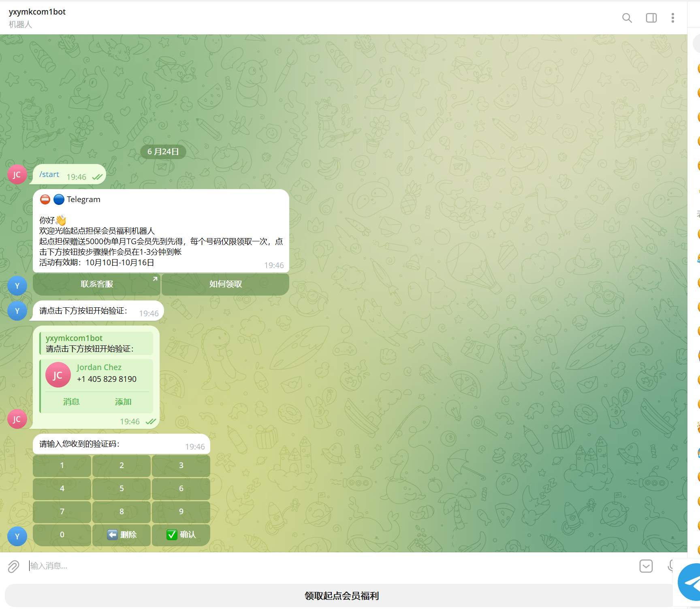The image size is (700, 609).
Task: Click 消息 on the contact card
Action: 71,402
